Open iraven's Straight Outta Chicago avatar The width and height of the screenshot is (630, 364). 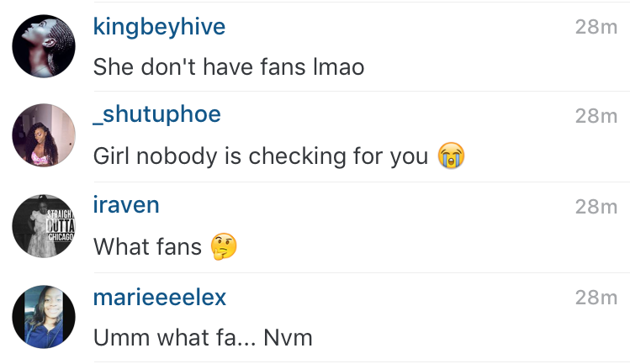pos(44,226)
